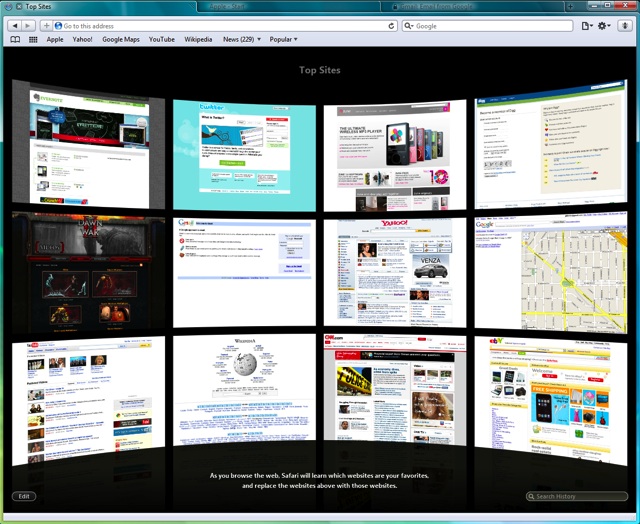Switch to the Apple - Start tab
This screenshot has width=640, height=524.
[x=288, y=7]
